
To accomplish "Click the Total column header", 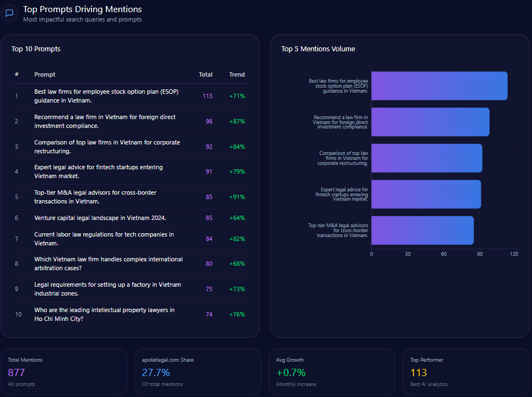I will click(x=205, y=74).
